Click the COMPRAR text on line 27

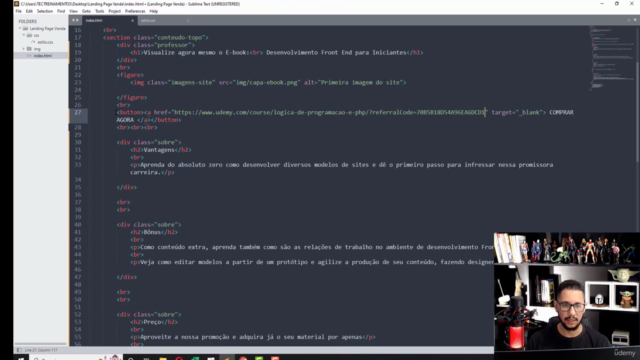[561, 112]
